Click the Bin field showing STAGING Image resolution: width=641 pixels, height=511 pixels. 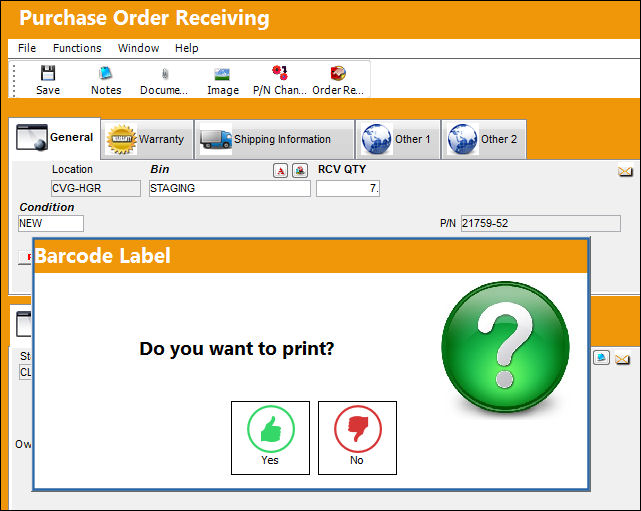pyautogui.click(x=229, y=188)
